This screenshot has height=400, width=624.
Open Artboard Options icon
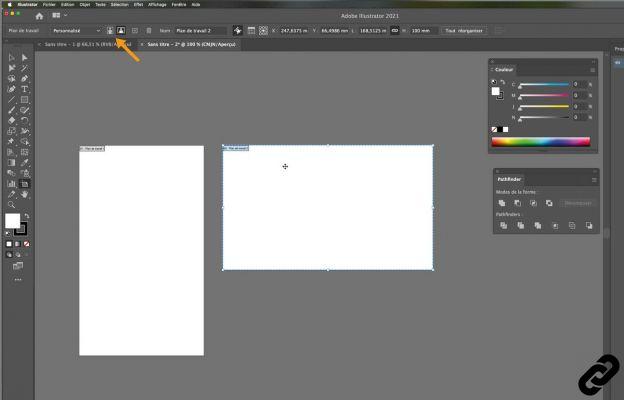[x=251, y=31]
